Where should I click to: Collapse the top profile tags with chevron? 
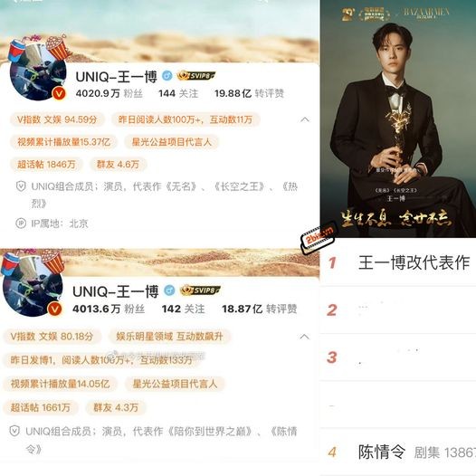click(x=305, y=119)
